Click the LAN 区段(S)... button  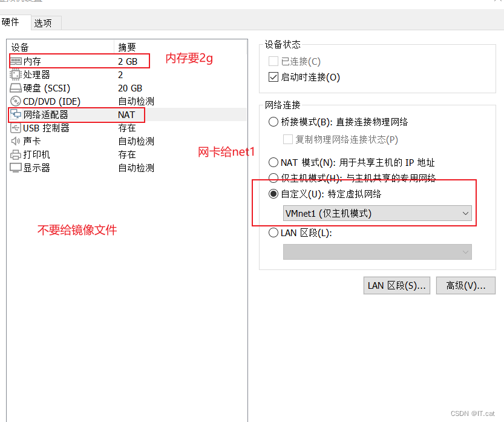pos(397,285)
